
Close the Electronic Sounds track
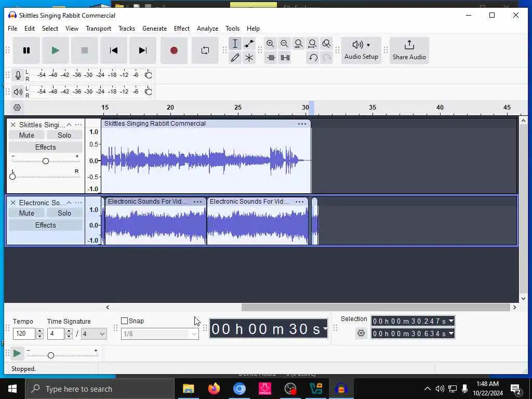13,203
